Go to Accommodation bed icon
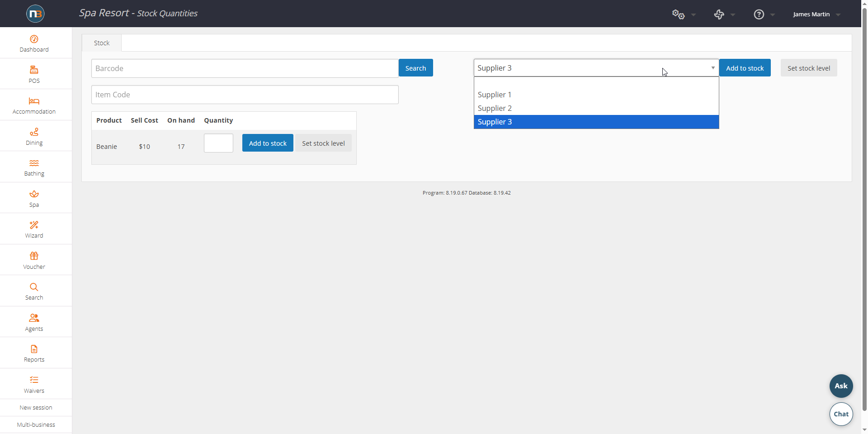 click(34, 101)
